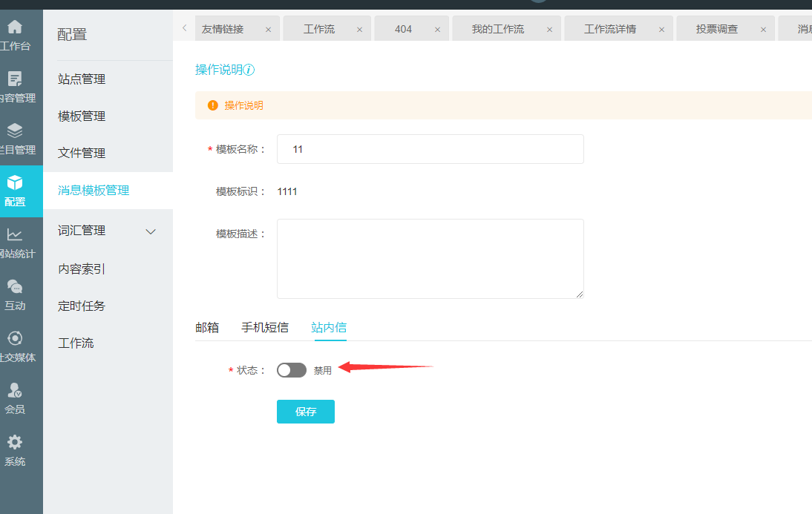This screenshot has height=514, width=812.
Task: Close the 投票调查 tab
Action: tap(763, 30)
